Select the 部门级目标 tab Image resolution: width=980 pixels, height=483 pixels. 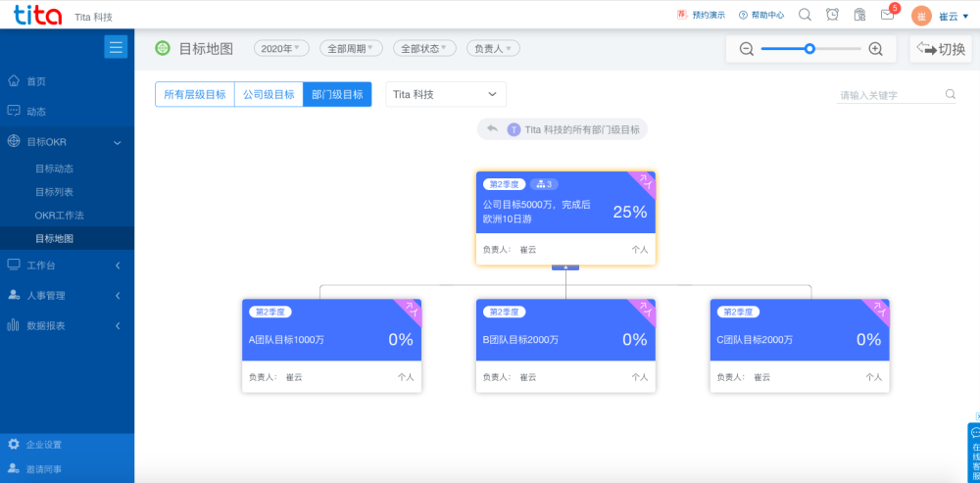[337, 94]
